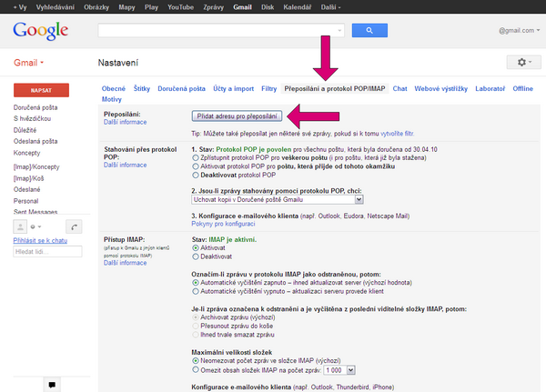Select IMAP 'Aktivovat' radio button
Viewport: 546px width, 392px height.
pyautogui.click(x=196, y=248)
